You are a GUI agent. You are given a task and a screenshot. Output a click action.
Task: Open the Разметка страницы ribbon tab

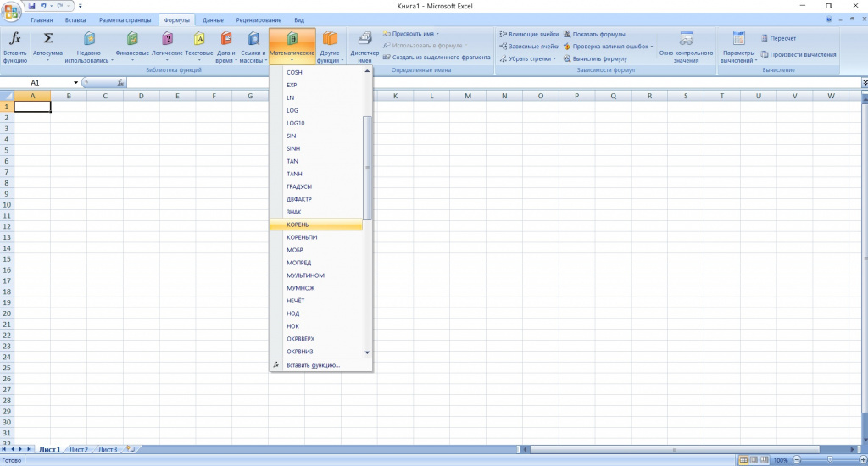125,20
